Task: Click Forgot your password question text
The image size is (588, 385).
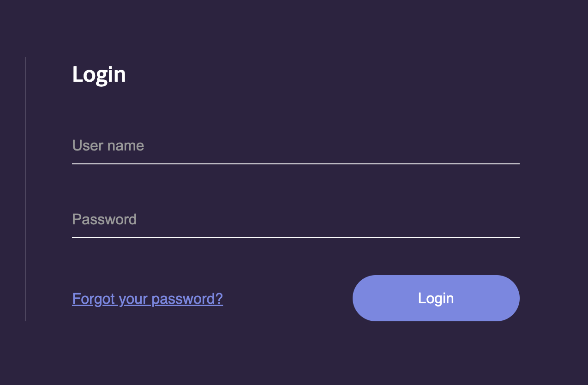Action: (147, 299)
